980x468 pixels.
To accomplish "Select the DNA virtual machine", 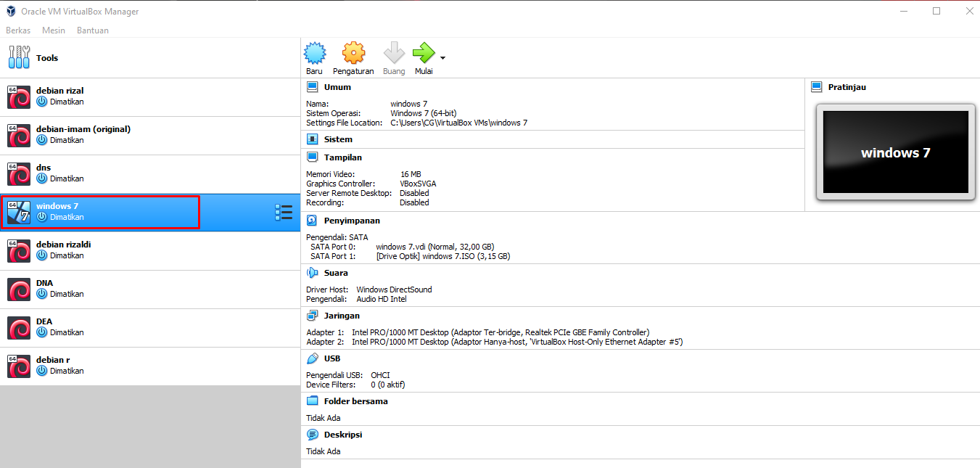I will point(150,290).
